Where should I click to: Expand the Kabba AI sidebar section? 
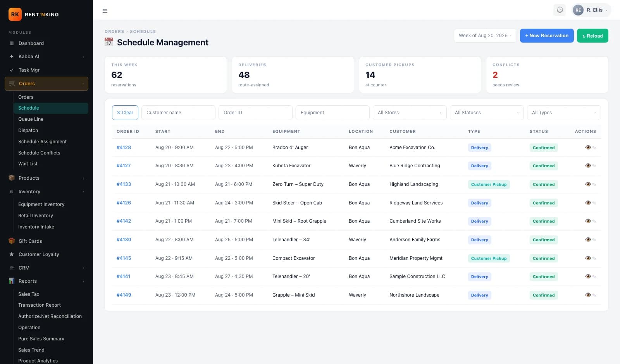46,57
